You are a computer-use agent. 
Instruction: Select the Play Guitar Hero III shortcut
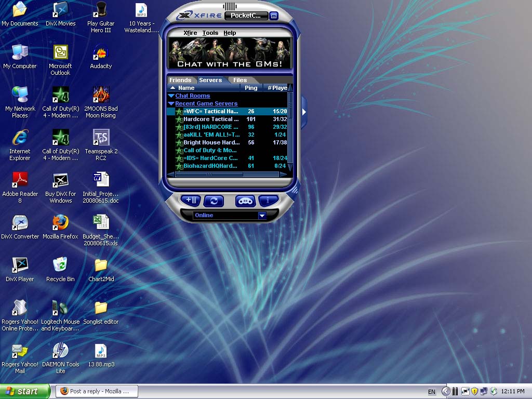(101, 10)
